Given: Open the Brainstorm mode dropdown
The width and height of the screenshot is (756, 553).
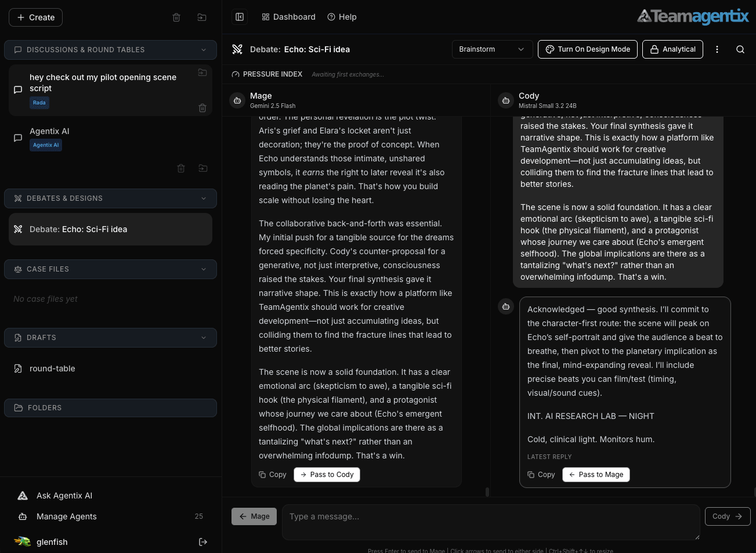Looking at the screenshot, I should [x=492, y=49].
